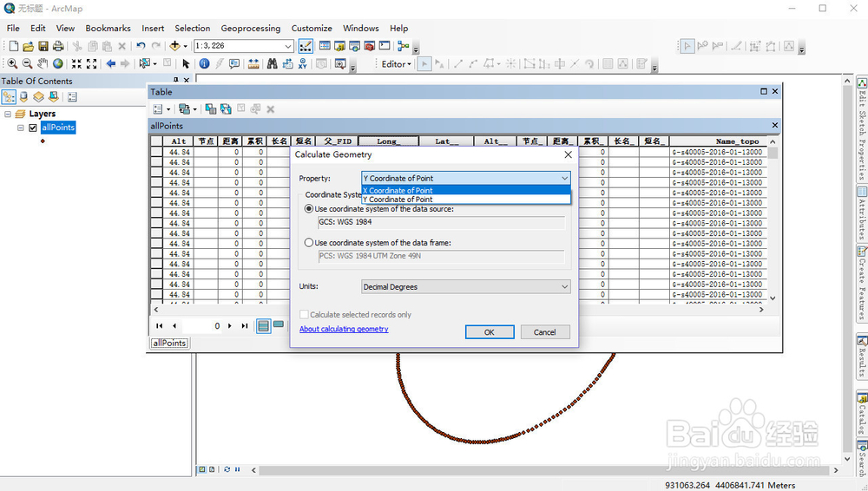
Task: Open the Help menu
Action: [398, 29]
